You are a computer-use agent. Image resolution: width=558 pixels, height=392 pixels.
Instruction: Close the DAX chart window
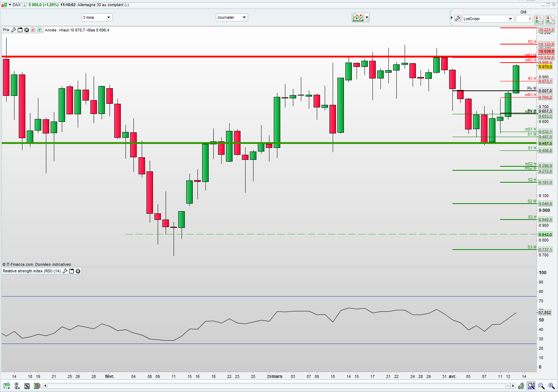point(554,5)
